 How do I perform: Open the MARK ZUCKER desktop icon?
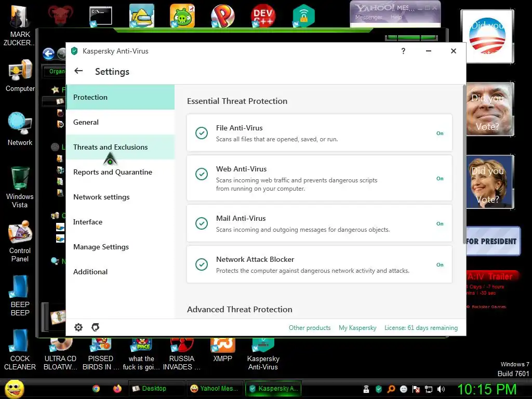point(20,24)
